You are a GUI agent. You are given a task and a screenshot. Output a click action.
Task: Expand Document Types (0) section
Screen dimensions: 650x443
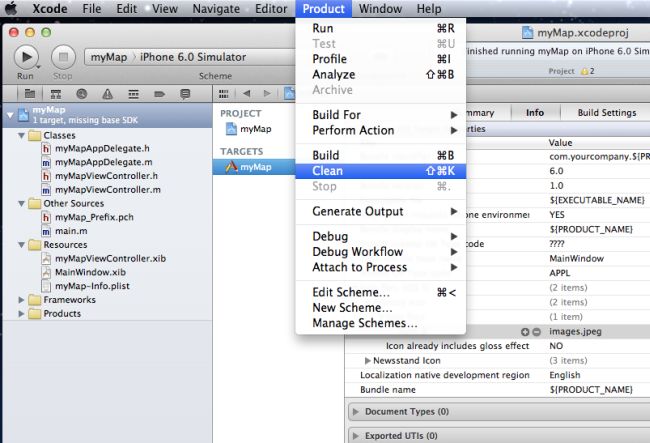356,412
